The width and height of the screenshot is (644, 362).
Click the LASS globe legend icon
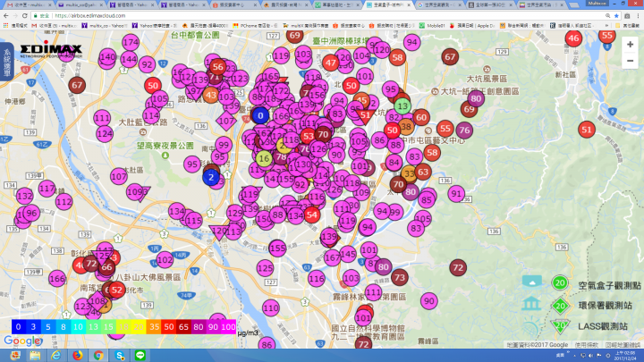[x=530, y=327]
